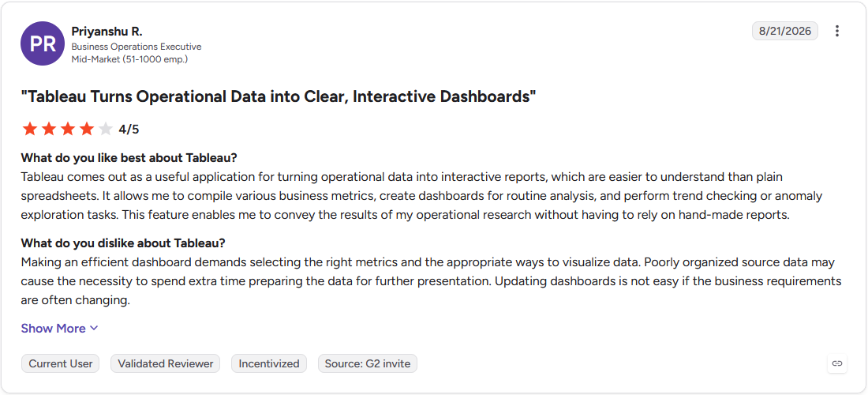Click the fifth gray rating star

[105, 129]
